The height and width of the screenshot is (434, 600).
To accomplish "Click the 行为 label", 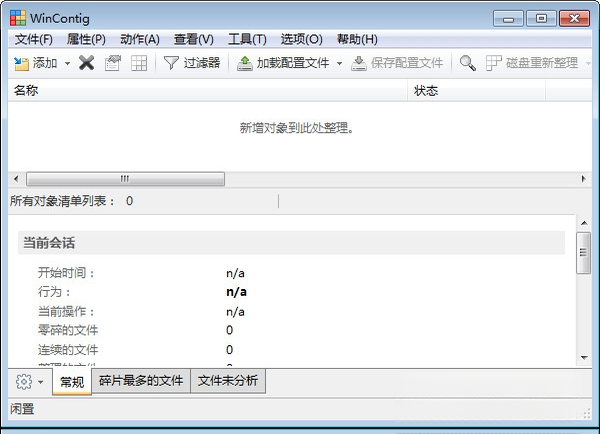I will [x=54, y=292].
